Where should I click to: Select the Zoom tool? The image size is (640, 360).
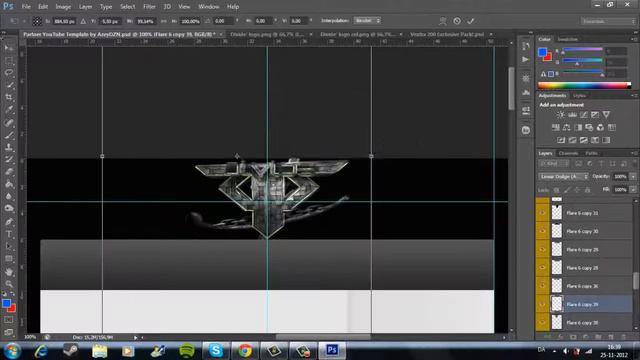click(x=9, y=284)
